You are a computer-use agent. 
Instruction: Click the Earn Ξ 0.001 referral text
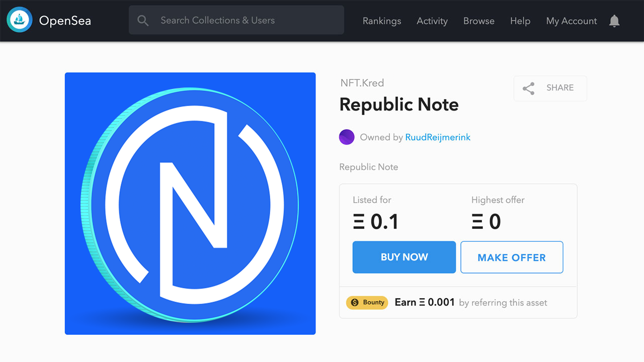pos(425,302)
